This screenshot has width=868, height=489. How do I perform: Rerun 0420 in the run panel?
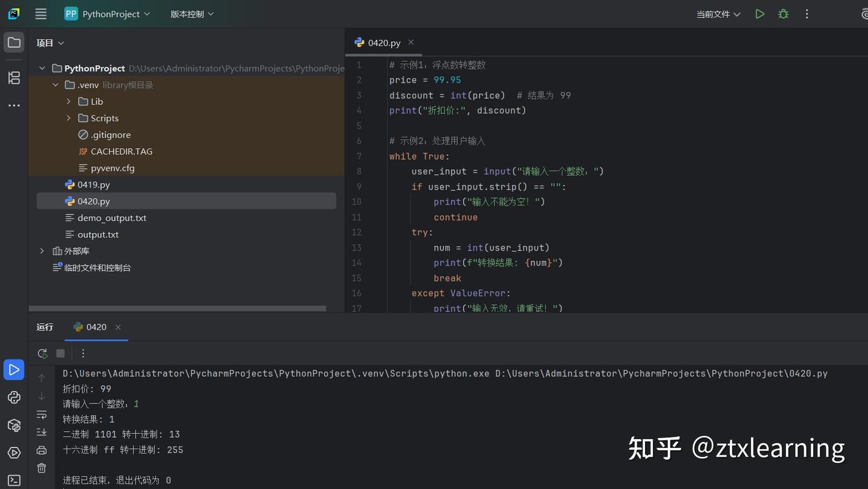42,354
